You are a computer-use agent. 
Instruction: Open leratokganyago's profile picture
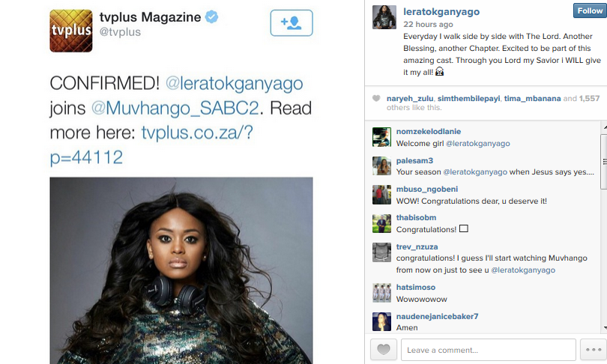(x=384, y=17)
